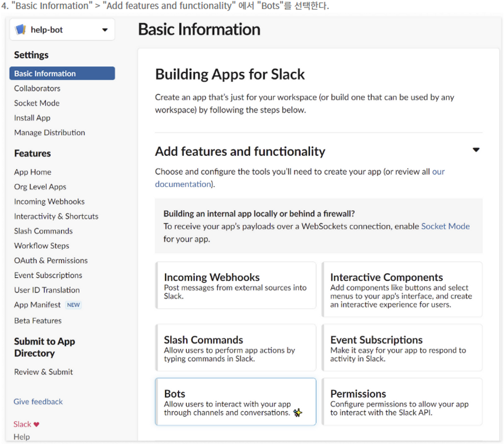The height and width of the screenshot is (444, 504).
Task: Open Manage Distribution settings
Action: [x=50, y=133]
